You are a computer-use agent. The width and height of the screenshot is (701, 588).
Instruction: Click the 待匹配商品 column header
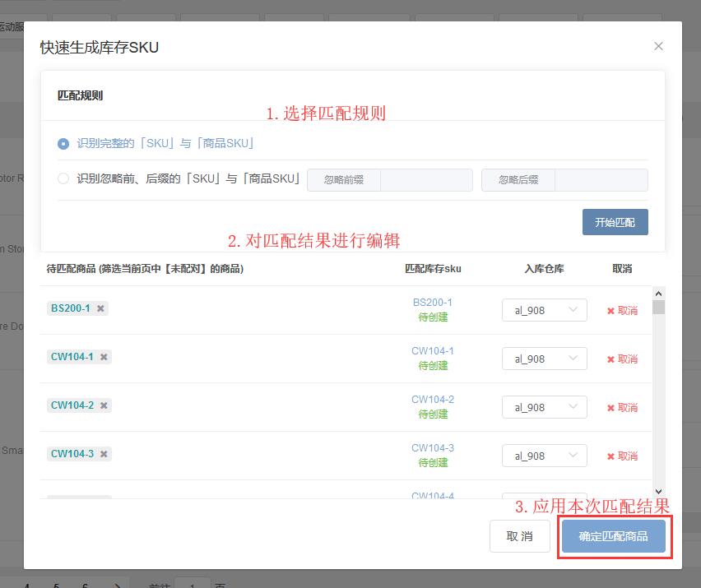(145, 269)
